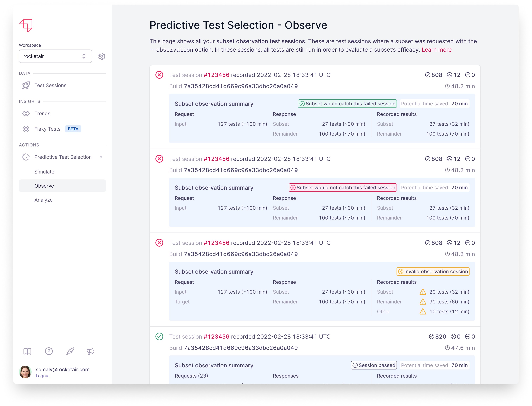Image resolution: width=532 pixels, height=406 pixels.
Task: Select the Test Sessions rocket icon
Action: (26, 85)
